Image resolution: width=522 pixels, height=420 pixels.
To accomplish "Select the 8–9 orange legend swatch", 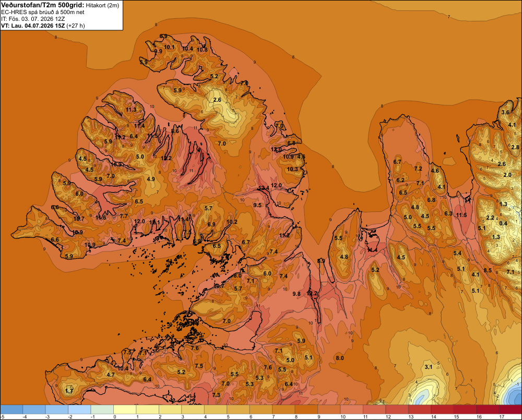I will coord(306,410).
